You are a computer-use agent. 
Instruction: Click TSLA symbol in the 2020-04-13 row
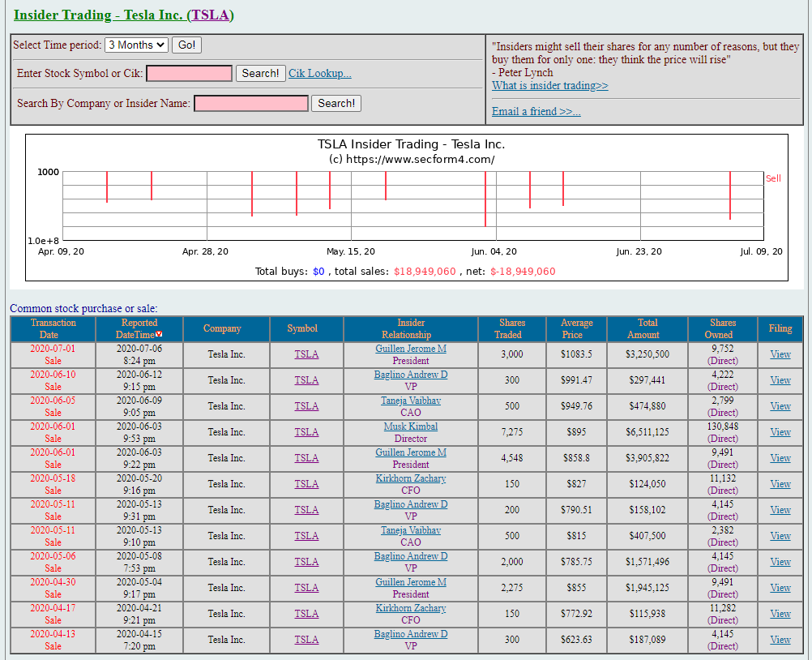pyautogui.click(x=306, y=639)
